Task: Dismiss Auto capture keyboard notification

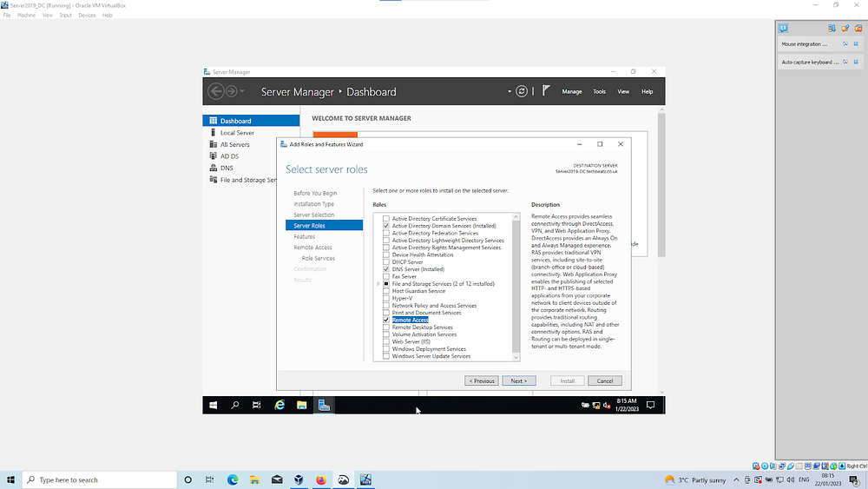Action: (x=856, y=62)
